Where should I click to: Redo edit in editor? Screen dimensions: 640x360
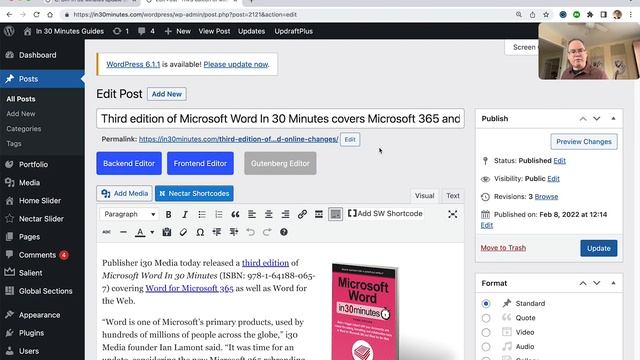pyautogui.click(x=267, y=232)
